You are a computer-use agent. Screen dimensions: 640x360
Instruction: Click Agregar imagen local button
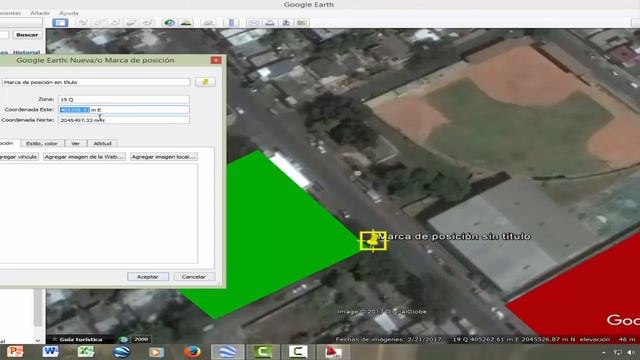[164, 157]
